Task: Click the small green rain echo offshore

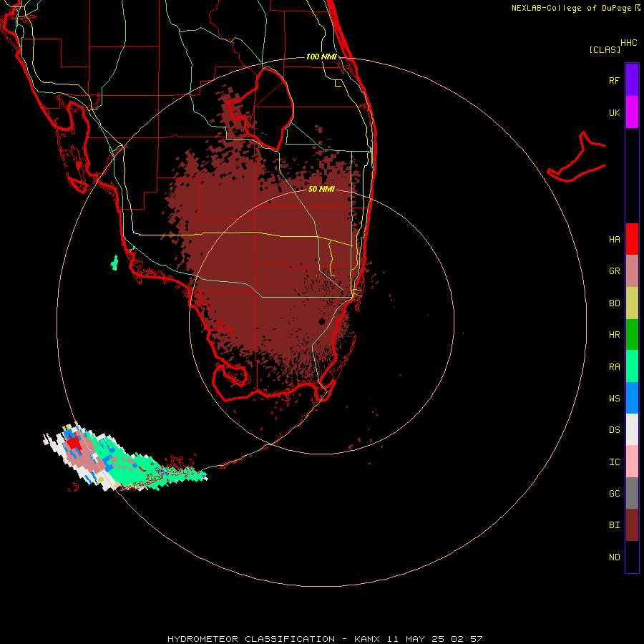Action: click(114, 263)
